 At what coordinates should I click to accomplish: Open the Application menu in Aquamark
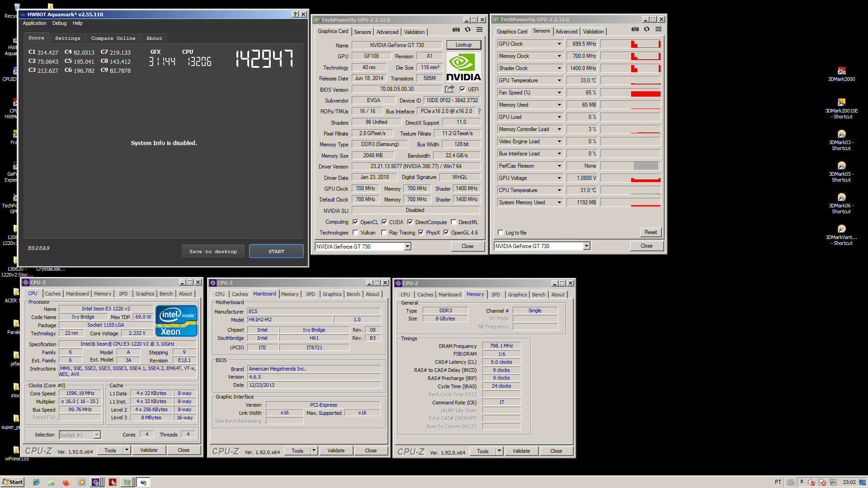pos(34,23)
